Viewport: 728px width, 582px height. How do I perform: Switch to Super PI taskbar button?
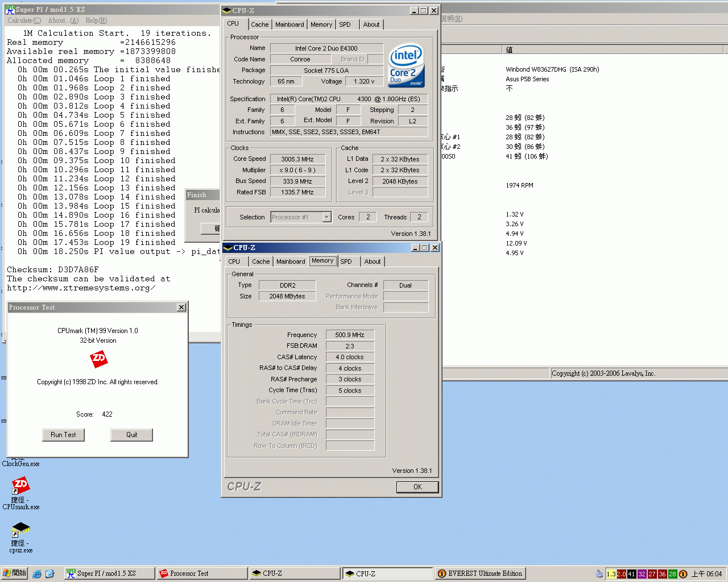click(108, 573)
